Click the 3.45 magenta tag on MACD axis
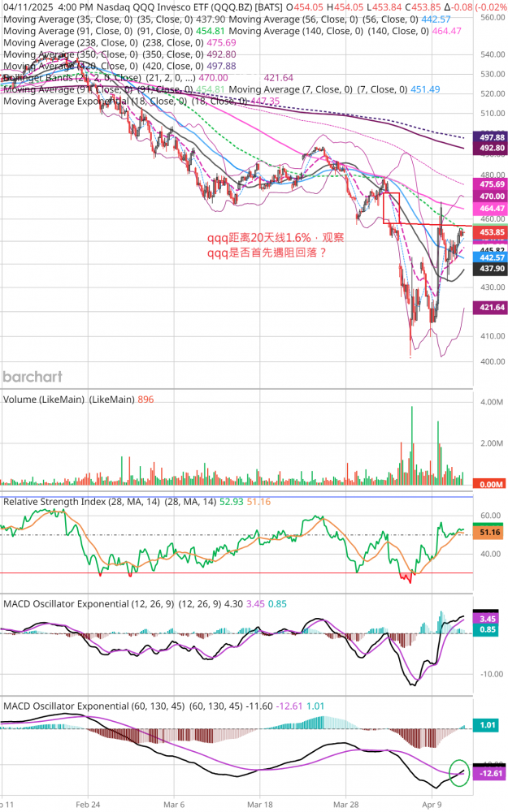This screenshot has width=508, height=812. 488,619
